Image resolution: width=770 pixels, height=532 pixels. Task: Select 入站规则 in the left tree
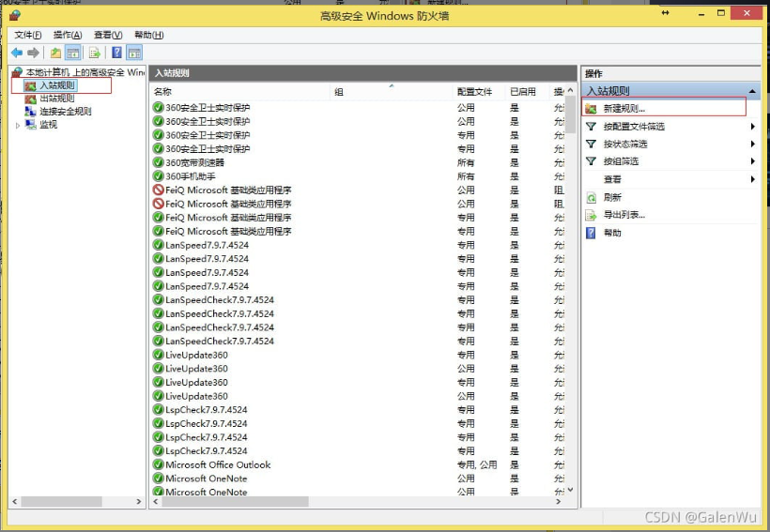[x=57, y=85]
